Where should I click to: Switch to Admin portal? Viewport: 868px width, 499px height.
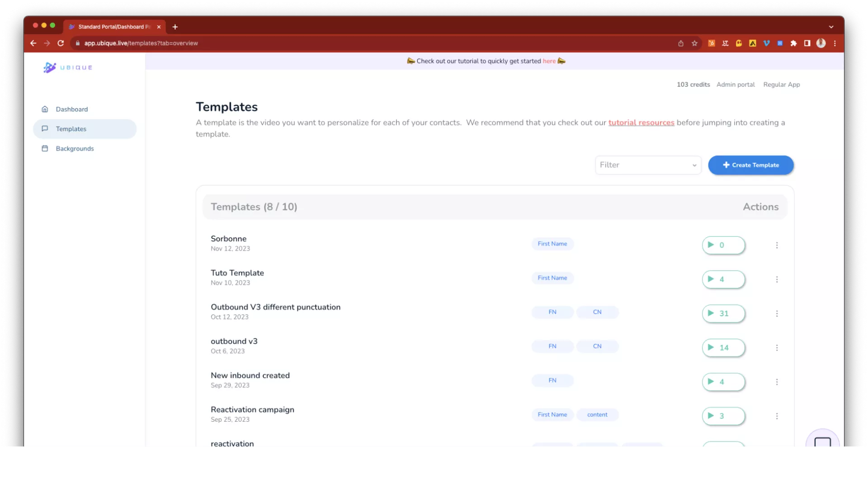735,85
